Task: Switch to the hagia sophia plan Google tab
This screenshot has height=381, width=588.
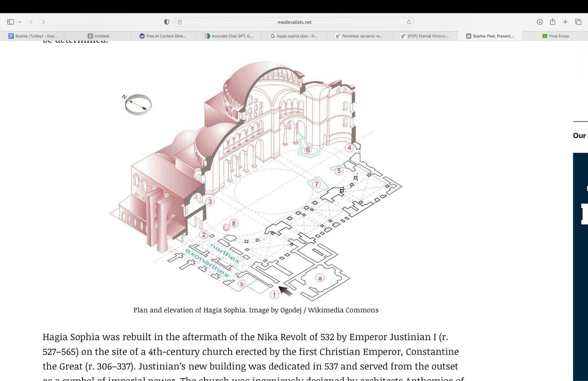Action: [294, 36]
